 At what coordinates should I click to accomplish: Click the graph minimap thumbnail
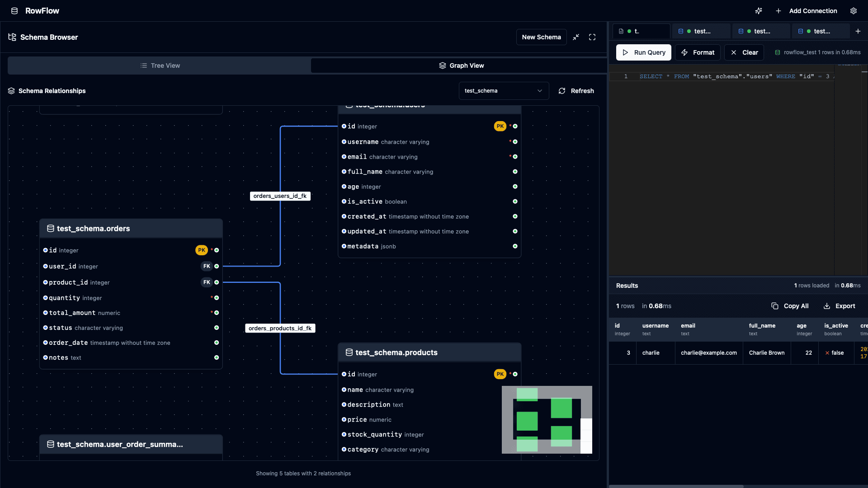pyautogui.click(x=547, y=420)
